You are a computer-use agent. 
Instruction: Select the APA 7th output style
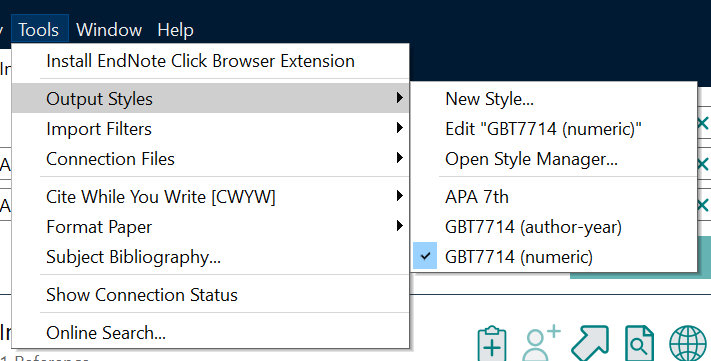554,197
